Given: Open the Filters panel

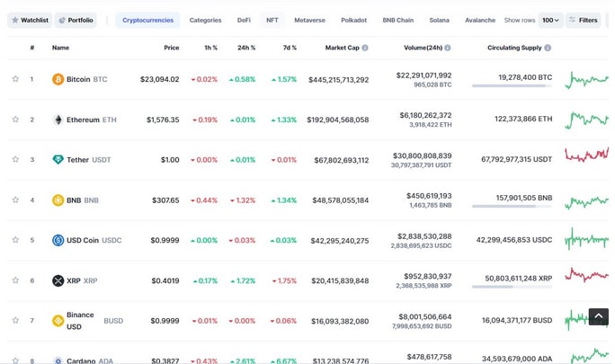Looking at the screenshot, I should coord(584,20).
